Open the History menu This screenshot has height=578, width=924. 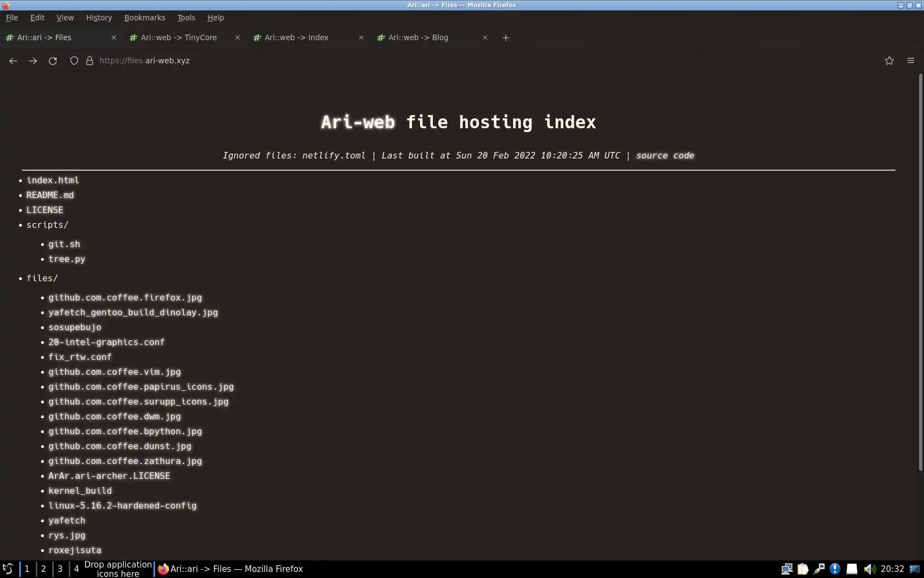[99, 18]
